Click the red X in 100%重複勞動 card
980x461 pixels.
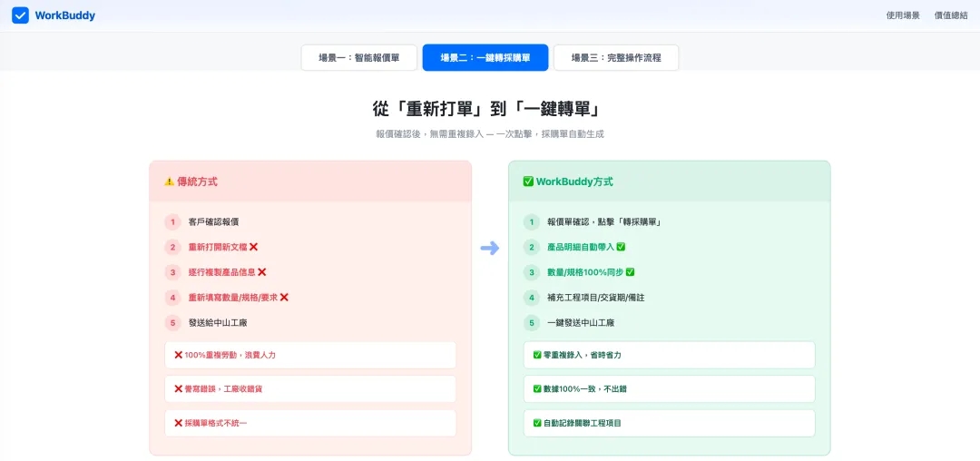point(178,355)
